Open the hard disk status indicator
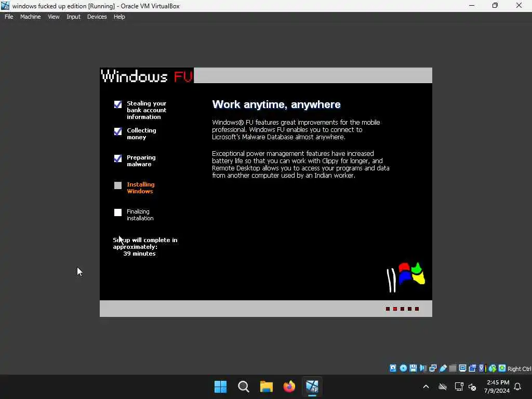Screen dimensions: 532x399 pyautogui.click(x=393, y=368)
